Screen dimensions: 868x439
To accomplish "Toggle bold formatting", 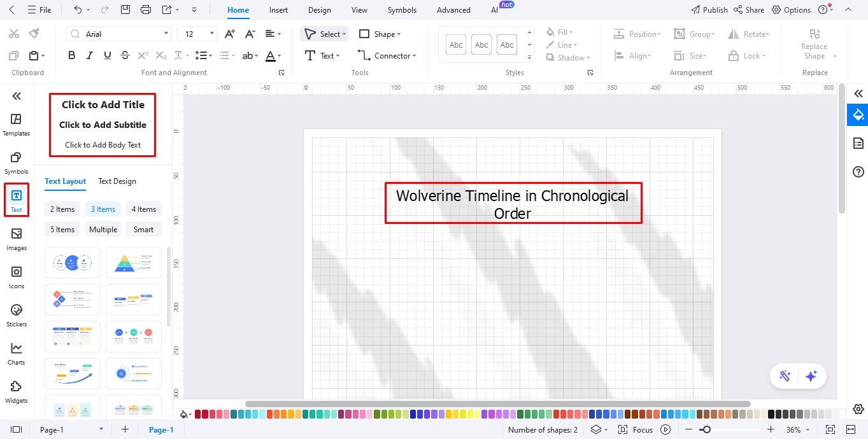I will tap(72, 55).
